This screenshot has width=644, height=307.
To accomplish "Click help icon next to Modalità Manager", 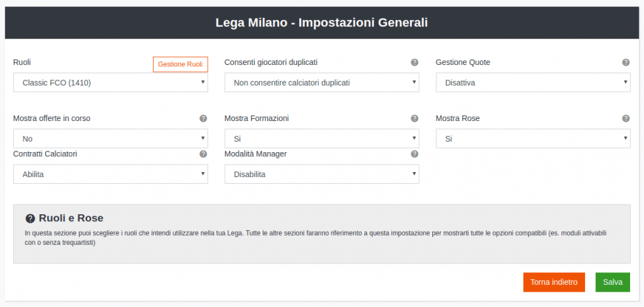I will tap(414, 154).
